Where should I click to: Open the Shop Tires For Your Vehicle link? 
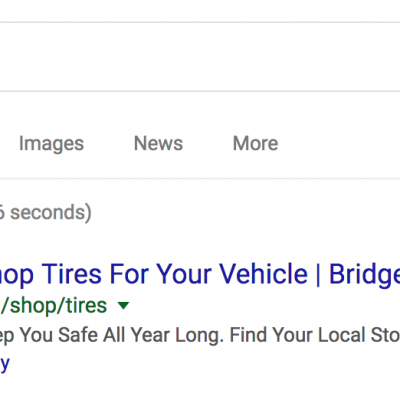click(x=200, y=274)
